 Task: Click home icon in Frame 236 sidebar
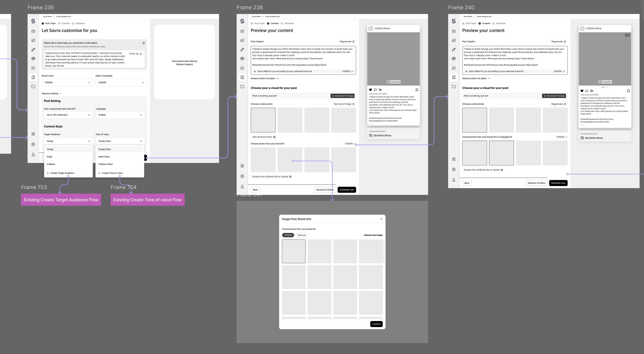coord(33,31)
